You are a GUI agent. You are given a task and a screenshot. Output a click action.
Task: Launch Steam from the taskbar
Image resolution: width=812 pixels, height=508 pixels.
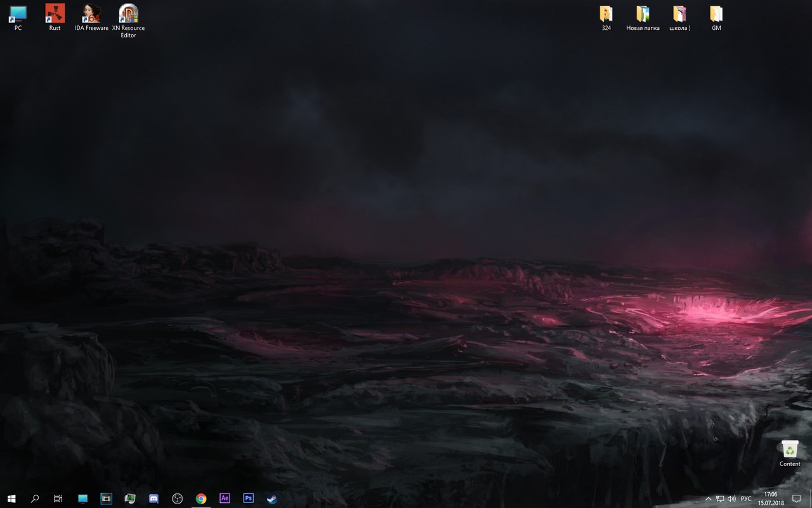coord(272,498)
